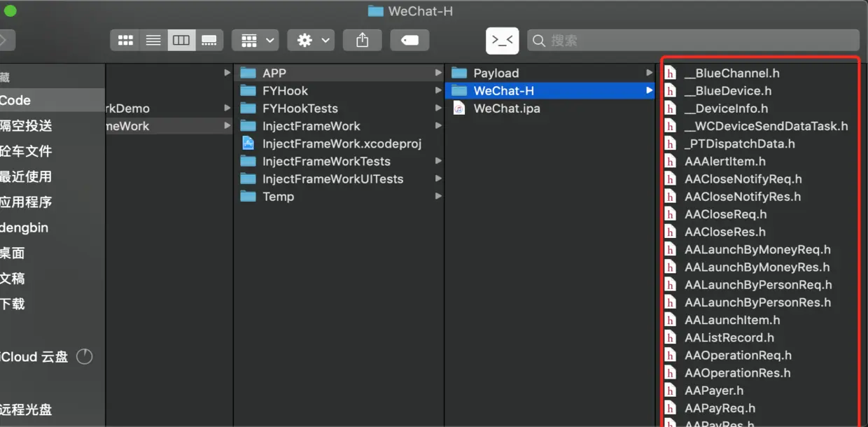Expand Payload folder via its arrow
Viewport: 868px width, 427px height.
tap(650, 73)
